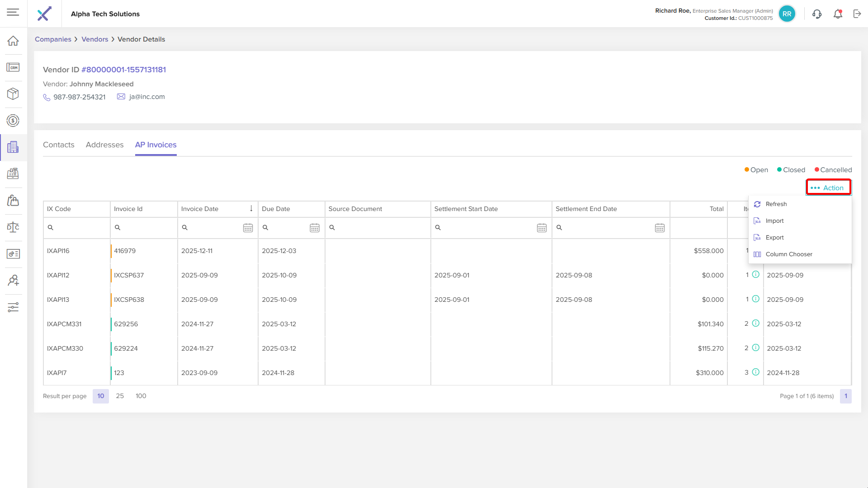Open Settlement End Date calendar picker

660,228
